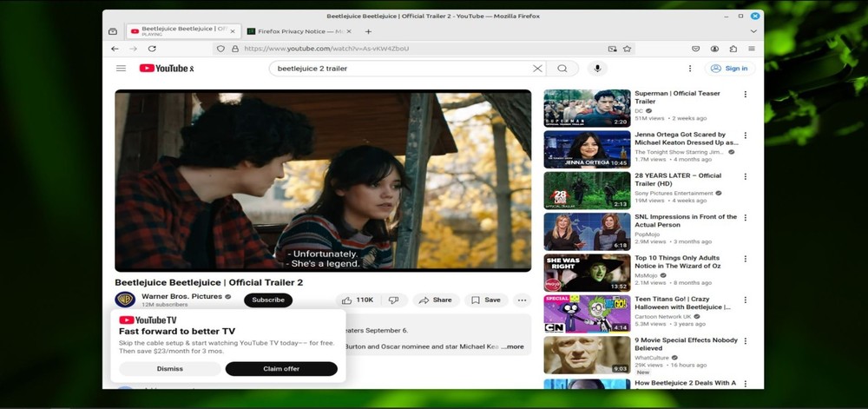Clear the search box text
The image size is (868, 409).
[x=537, y=69]
